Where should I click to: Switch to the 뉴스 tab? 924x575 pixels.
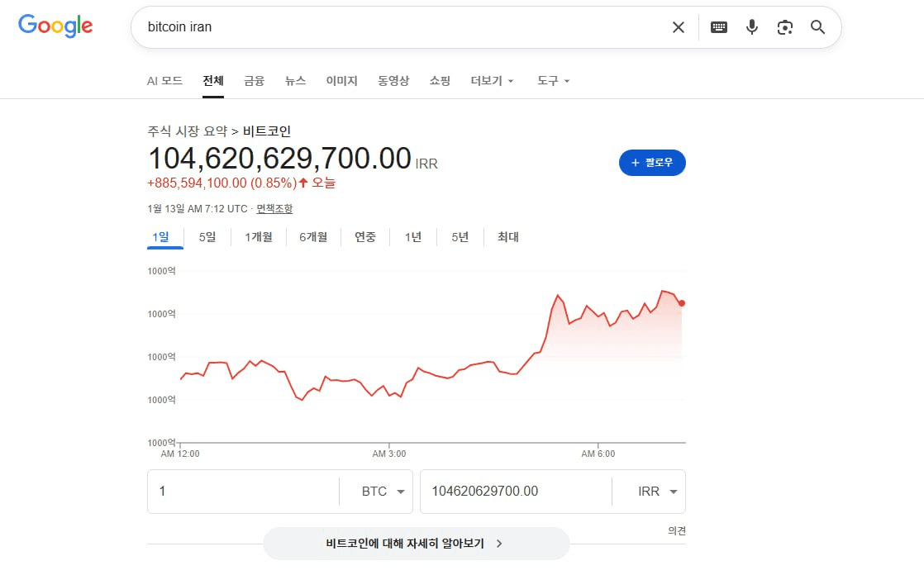(x=295, y=81)
